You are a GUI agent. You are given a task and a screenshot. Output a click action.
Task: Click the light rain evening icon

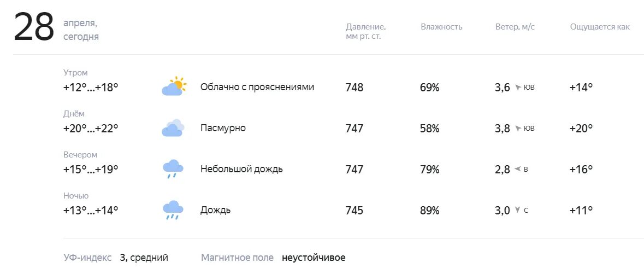point(173,169)
